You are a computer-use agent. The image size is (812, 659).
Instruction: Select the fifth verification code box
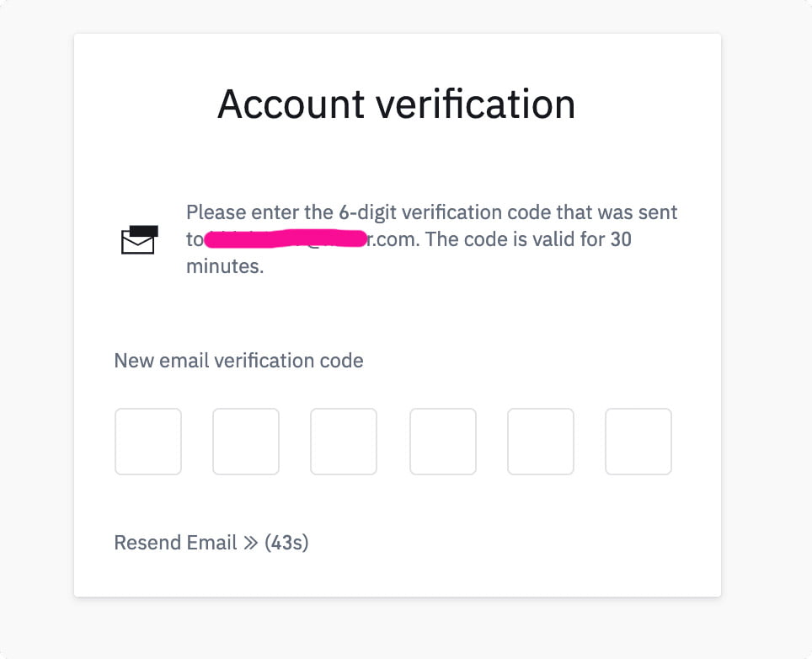541,441
